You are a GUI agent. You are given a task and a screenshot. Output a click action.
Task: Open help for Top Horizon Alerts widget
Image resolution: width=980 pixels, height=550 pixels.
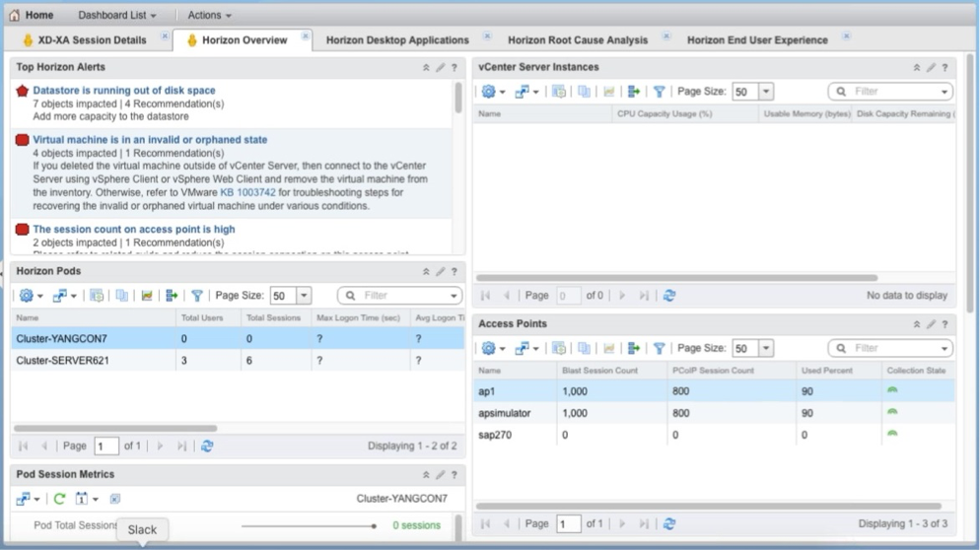[x=455, y=67]
